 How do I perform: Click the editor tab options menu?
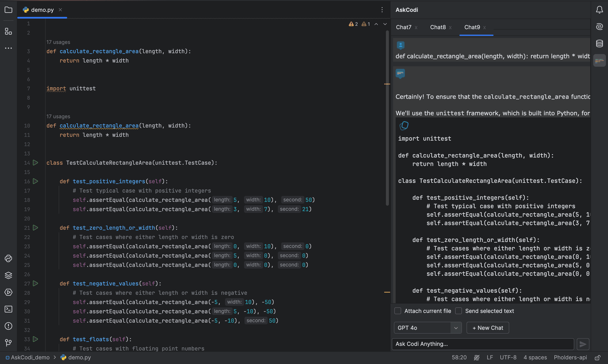pos(382,10)
